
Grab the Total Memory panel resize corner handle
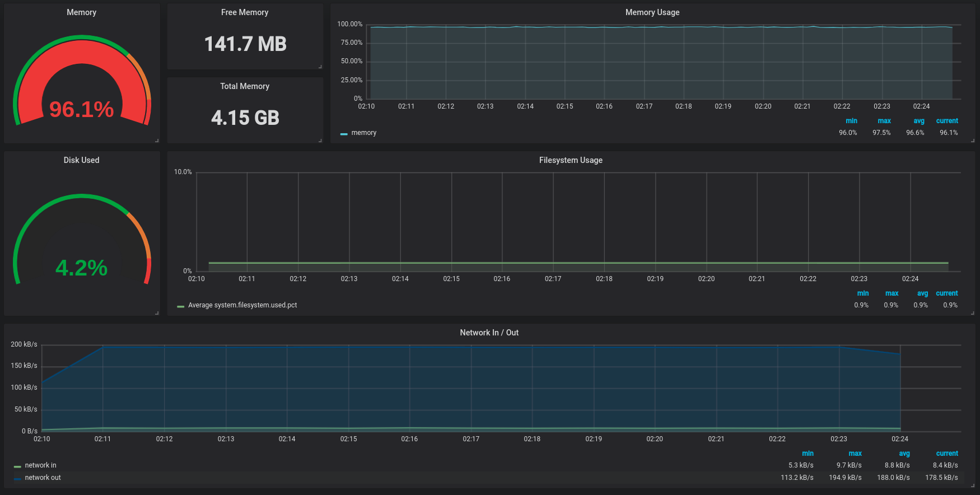tap(321, 141)
